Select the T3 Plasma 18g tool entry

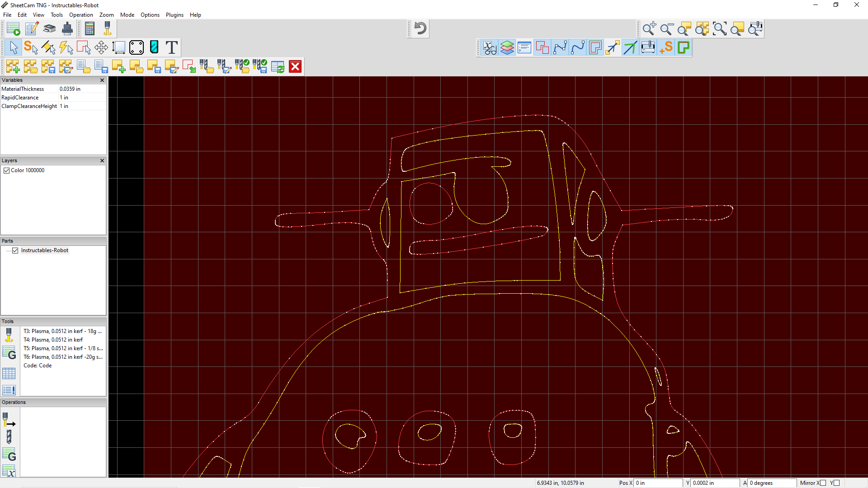coord(62,331)
